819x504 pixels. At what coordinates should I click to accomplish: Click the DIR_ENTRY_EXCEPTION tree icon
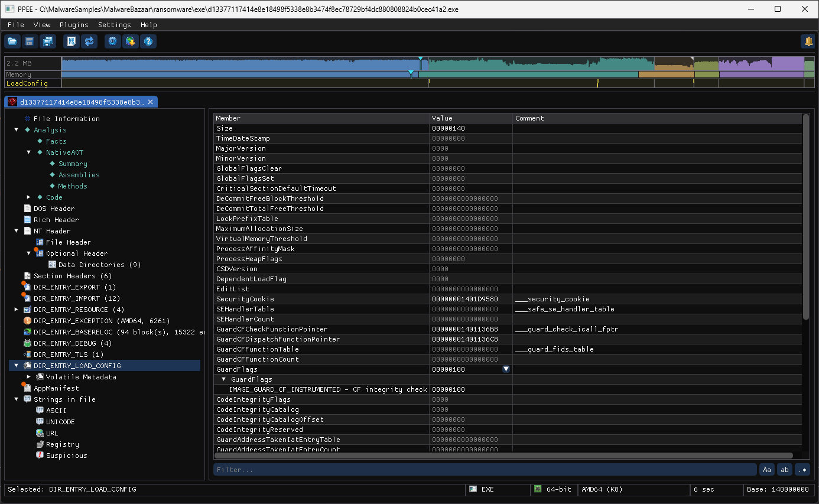27,321
